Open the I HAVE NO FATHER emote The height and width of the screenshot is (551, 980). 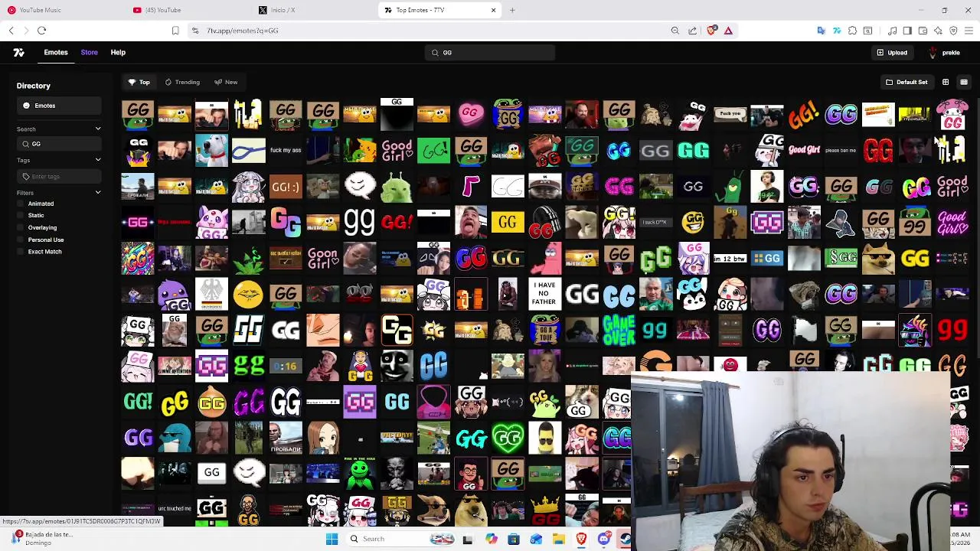pos(544,294)
